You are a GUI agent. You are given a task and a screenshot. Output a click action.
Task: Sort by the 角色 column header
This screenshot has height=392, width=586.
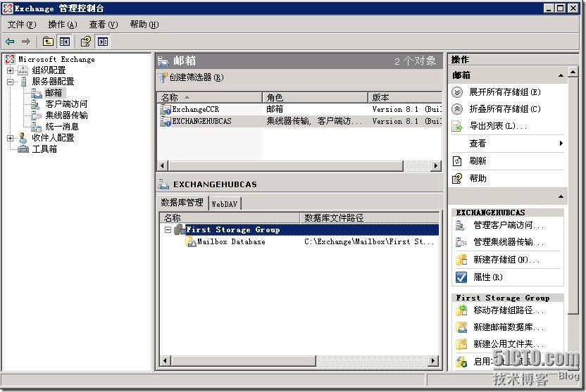(315, 97)
